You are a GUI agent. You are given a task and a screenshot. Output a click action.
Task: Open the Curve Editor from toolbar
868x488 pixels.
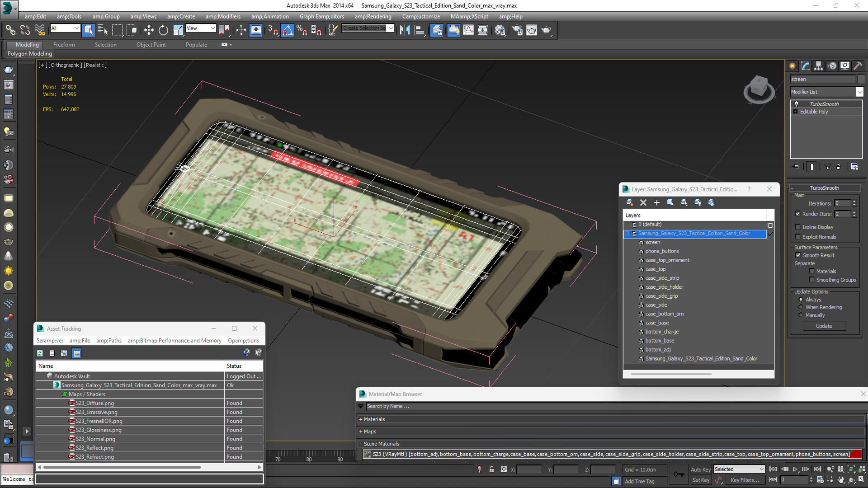coord(468,30)
